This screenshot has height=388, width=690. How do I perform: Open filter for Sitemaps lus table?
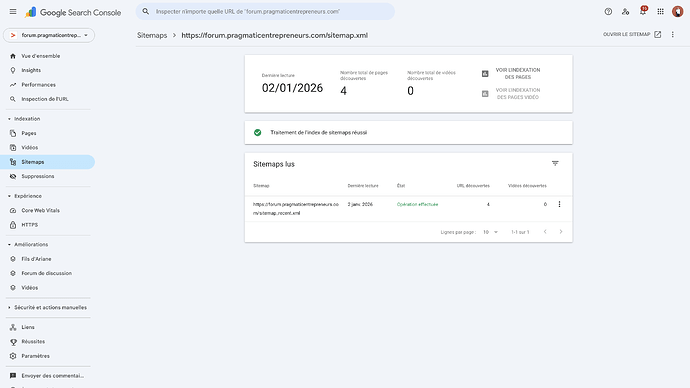coord(555,163)
